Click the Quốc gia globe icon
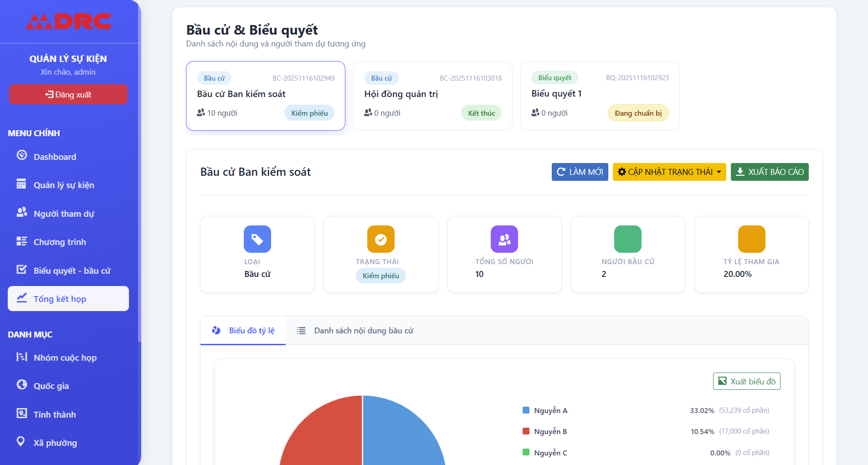868x465 pixels. coord(21,385)
